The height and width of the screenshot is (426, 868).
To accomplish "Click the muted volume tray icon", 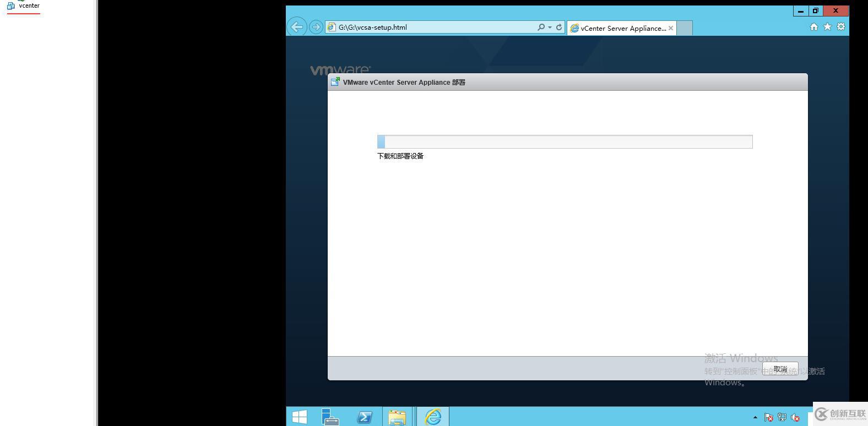I will click(795, 418).
